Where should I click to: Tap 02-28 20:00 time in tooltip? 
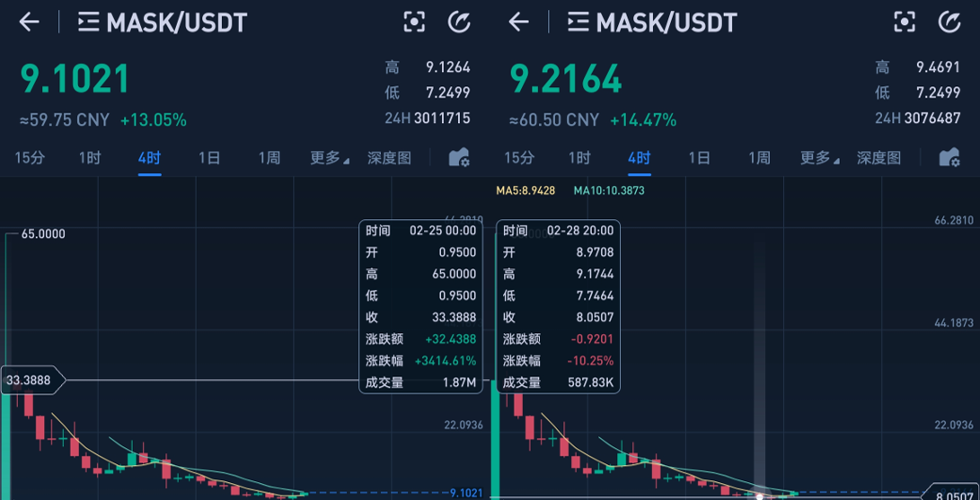click(580, 231)
